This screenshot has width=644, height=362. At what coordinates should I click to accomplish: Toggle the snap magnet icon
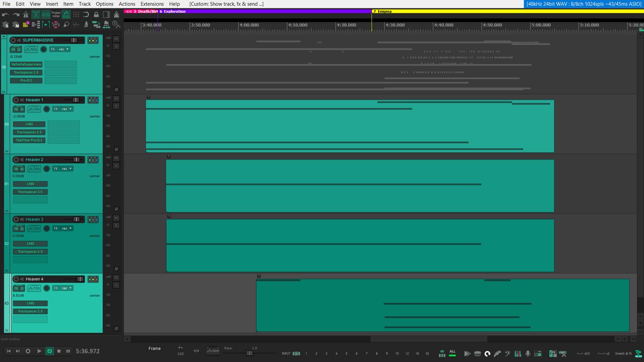tap(86, 15)
